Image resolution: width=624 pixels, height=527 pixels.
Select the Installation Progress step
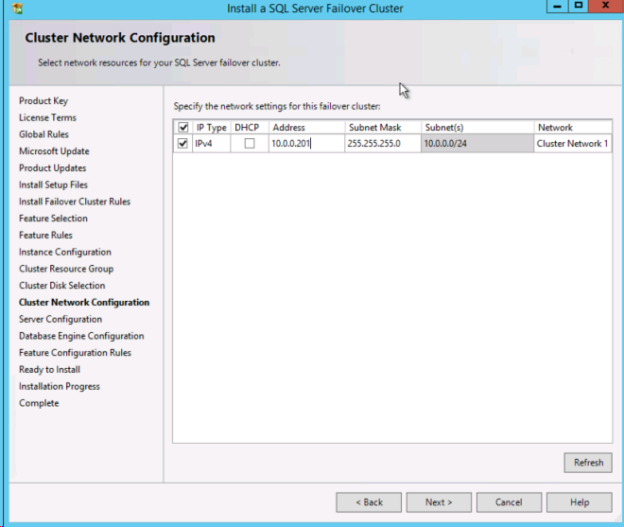59,386
